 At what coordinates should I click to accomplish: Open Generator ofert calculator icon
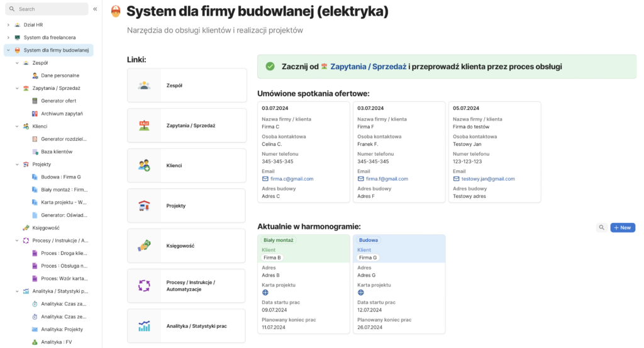point(35,101)
